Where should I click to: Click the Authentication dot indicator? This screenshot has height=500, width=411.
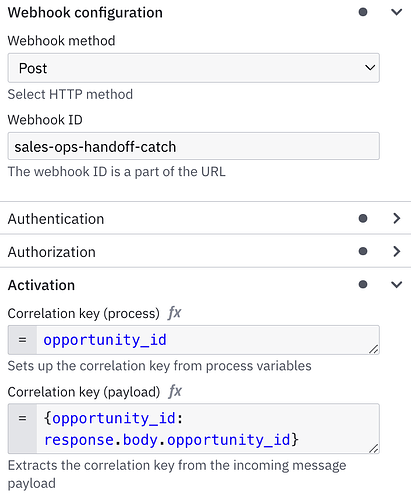click(x=363, y=218)
